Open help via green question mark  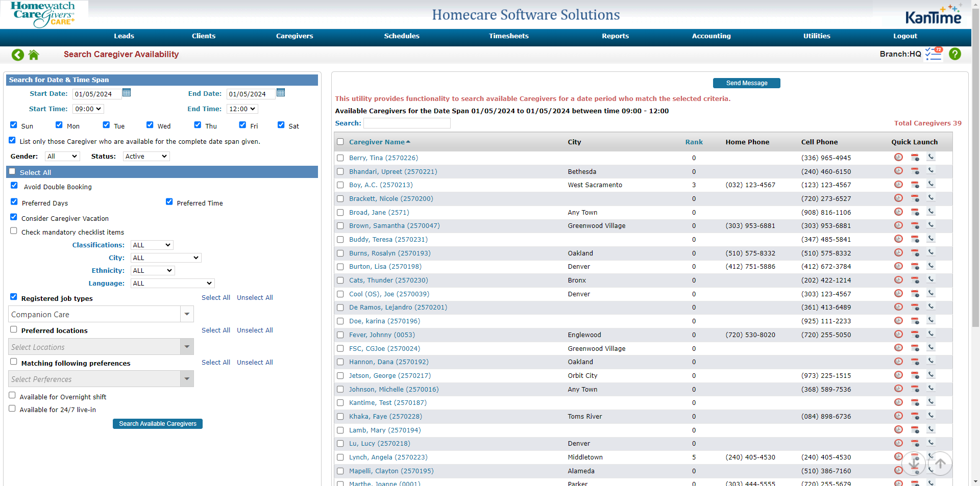click(x=954, y=54)
